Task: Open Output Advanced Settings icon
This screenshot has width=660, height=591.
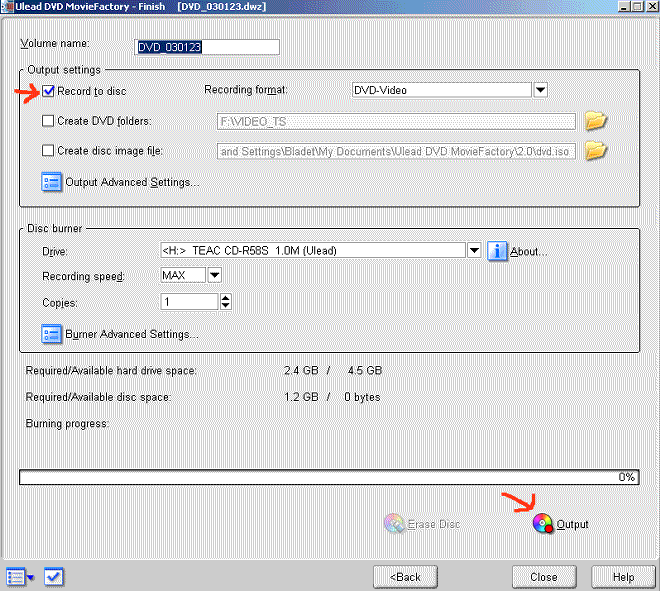Action: click(51, 182)
